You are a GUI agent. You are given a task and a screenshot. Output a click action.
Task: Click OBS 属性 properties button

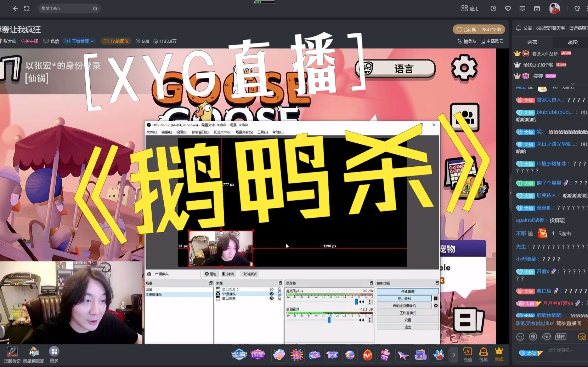211,274
